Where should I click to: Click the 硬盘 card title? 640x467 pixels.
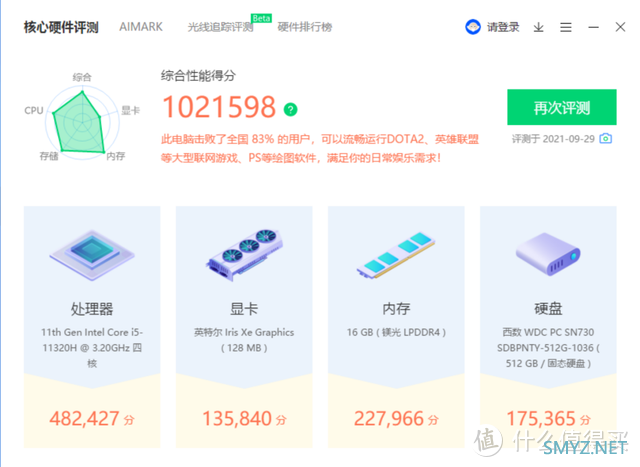click(548, 309)
